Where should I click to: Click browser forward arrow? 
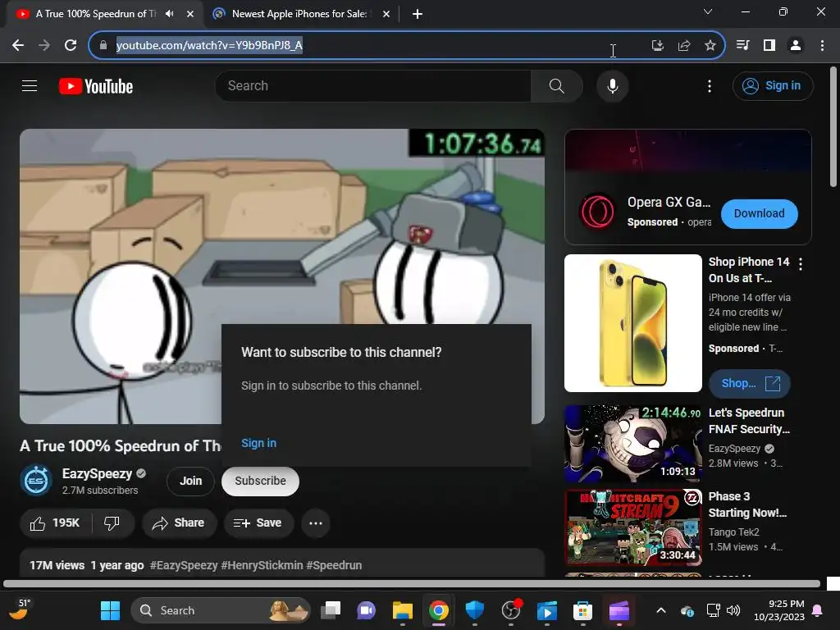click(x=44, y=45)
